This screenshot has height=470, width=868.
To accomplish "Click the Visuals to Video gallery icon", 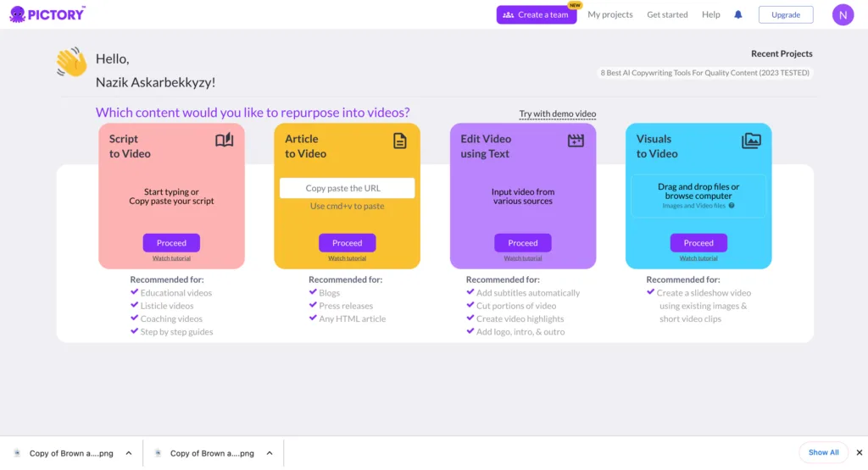I will click(x=751, y=141).
